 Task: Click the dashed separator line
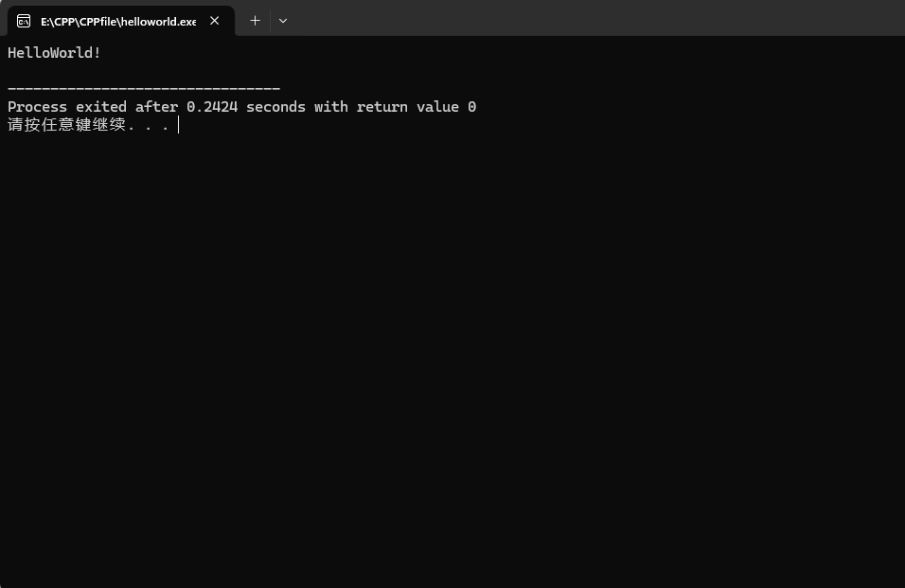pos(143,89)
